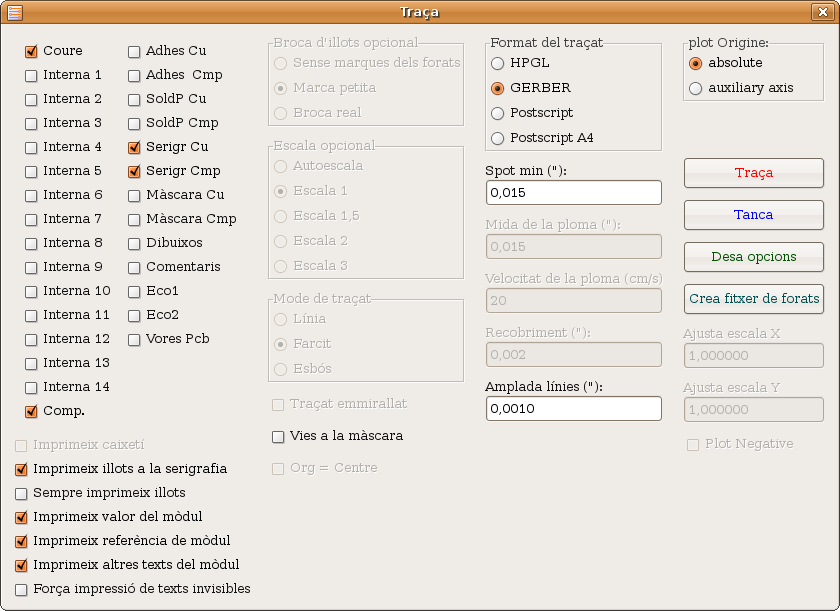Click the Amplada línies input field

click(x=574, y=409)
